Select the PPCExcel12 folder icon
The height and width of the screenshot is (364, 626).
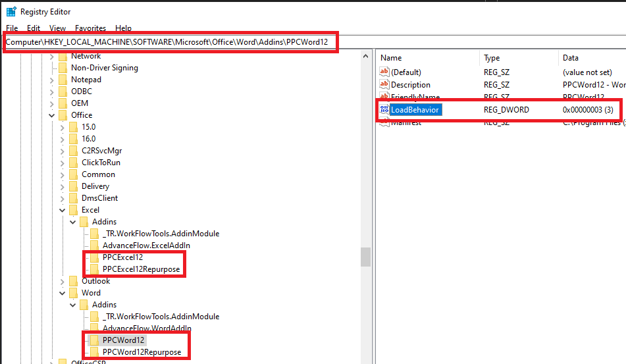95,257
